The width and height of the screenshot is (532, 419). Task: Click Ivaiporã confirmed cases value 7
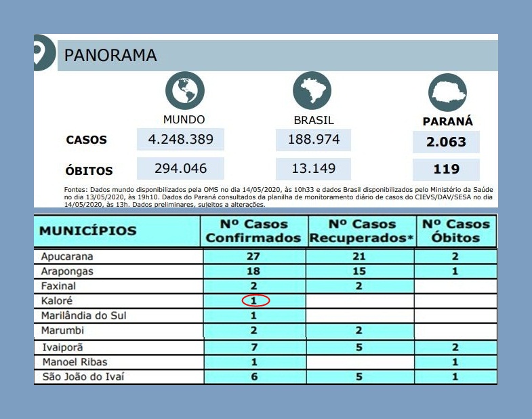(x=254, y=347)
